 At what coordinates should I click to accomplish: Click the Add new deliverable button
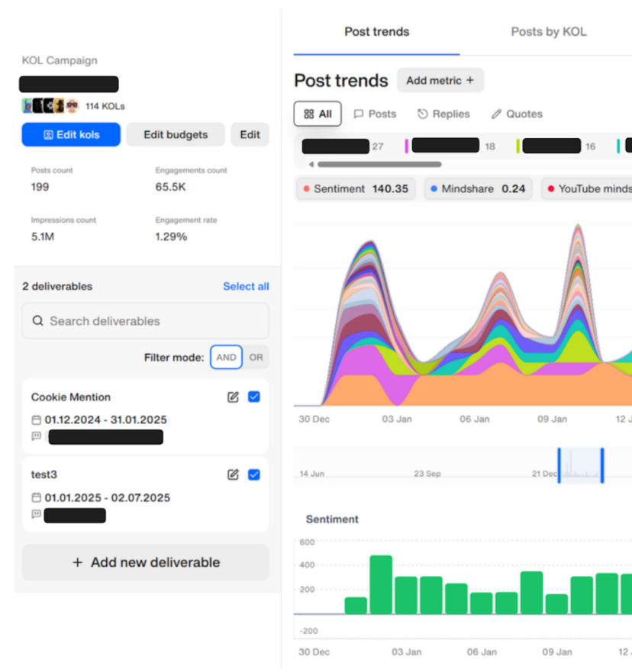145,562
